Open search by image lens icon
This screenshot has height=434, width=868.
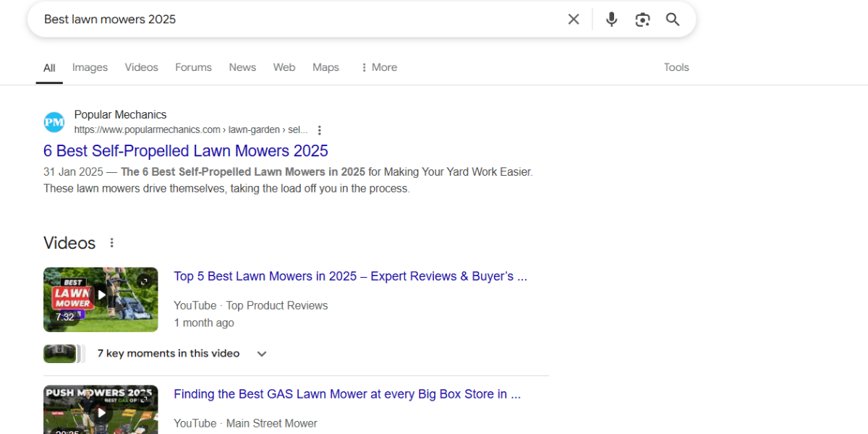[642, 20]
